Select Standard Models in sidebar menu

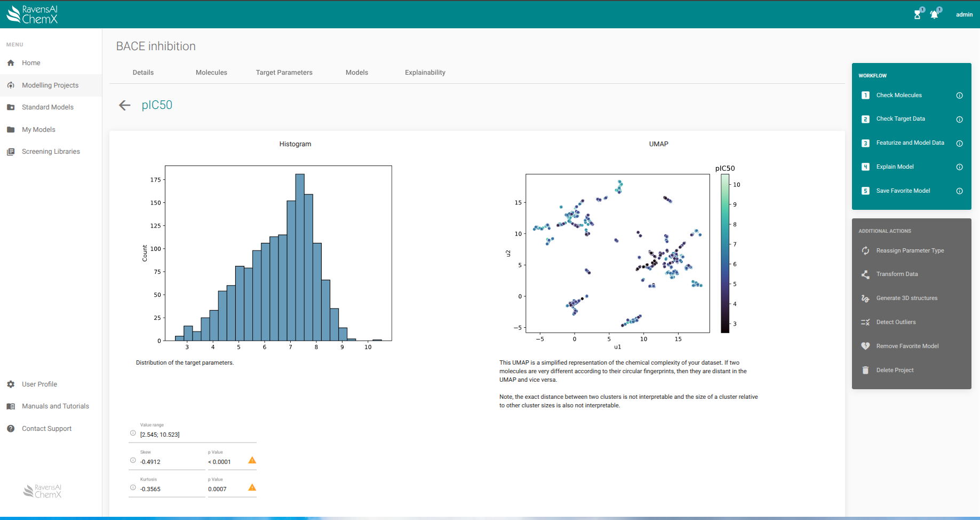(47, 107)
